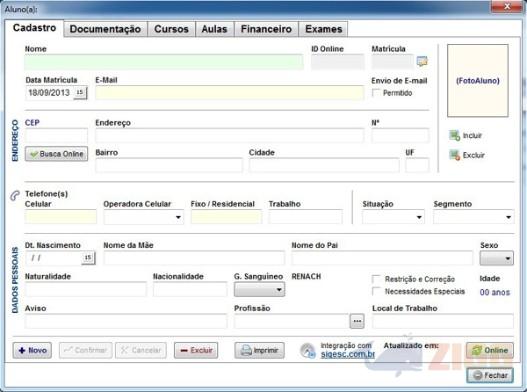527x392 pixels.
Task: Go to the Cursos tab
Action: pos(171,29)
